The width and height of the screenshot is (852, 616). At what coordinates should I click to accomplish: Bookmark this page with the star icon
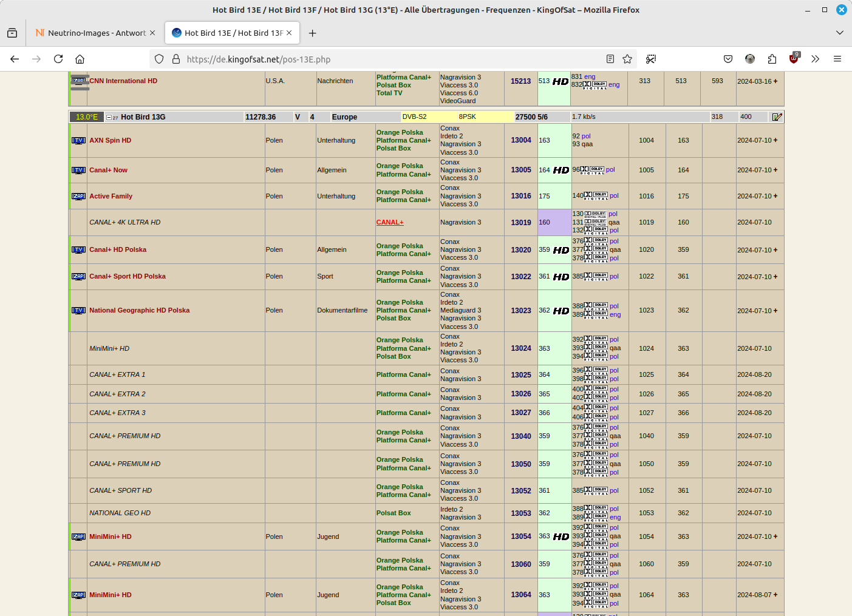tap(627, 59)
